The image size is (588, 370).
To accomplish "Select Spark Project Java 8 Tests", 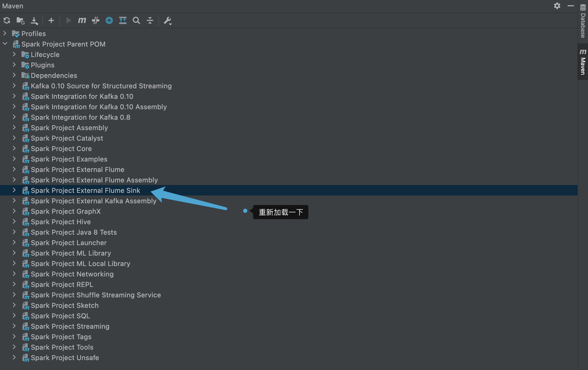I will pos(74,232).
